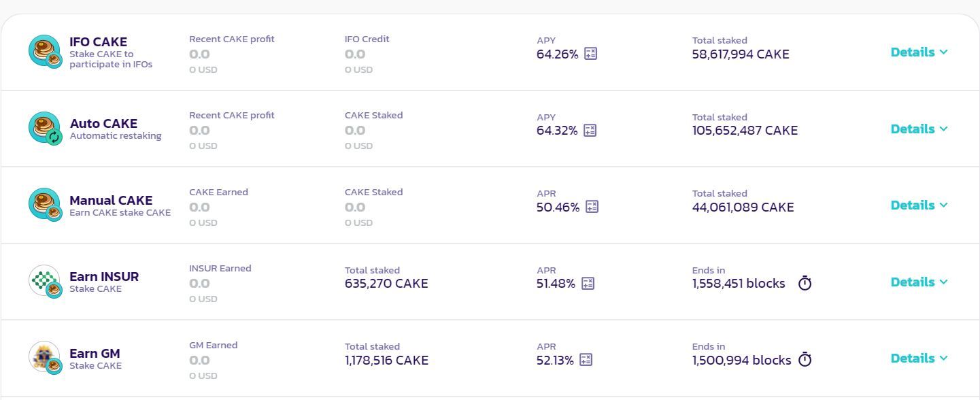This screenshot has height=400, width=980.
Task: Open ROI calculator for Earn INSUR pool
Action: pyautogui.click(x=588, y=283)
